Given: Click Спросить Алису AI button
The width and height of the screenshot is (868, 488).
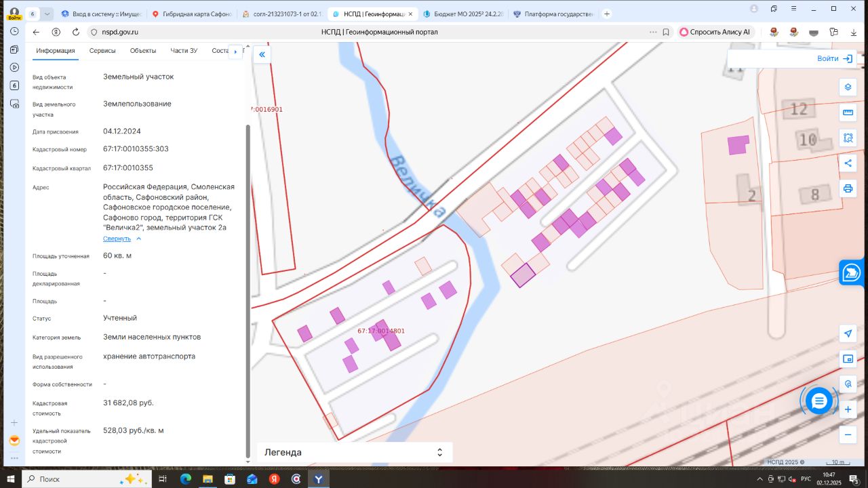Looking at the screenshot, I should coord(715,32).
